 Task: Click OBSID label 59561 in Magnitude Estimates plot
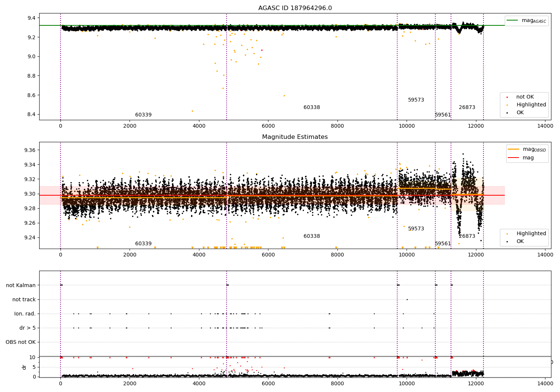[443, 244]
